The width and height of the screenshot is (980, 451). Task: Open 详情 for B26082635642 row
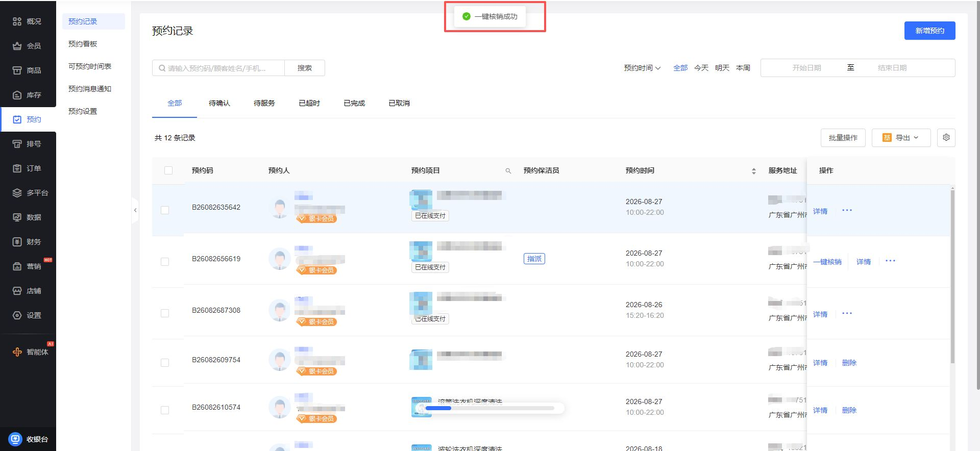pos(820,211)
